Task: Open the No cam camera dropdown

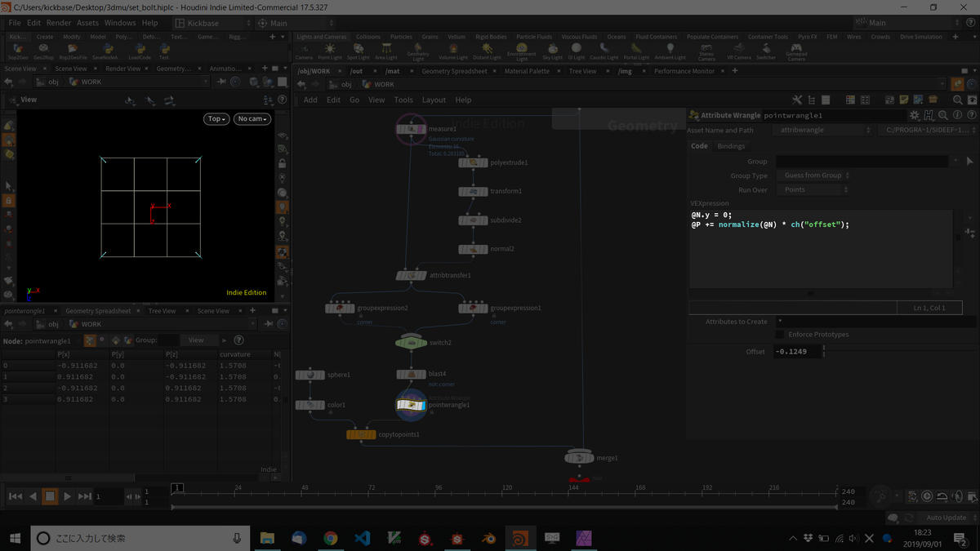Action: tap(253, 118)
